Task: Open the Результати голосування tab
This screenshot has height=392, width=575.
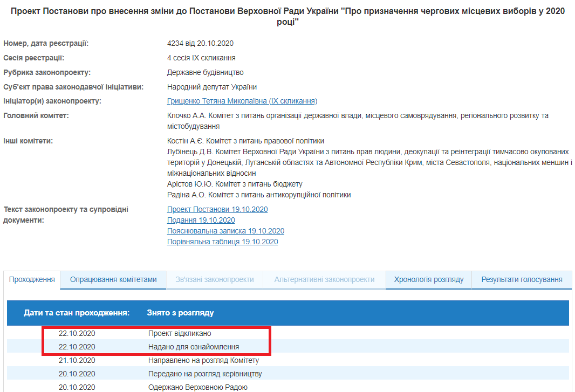Action: [522, 279]
